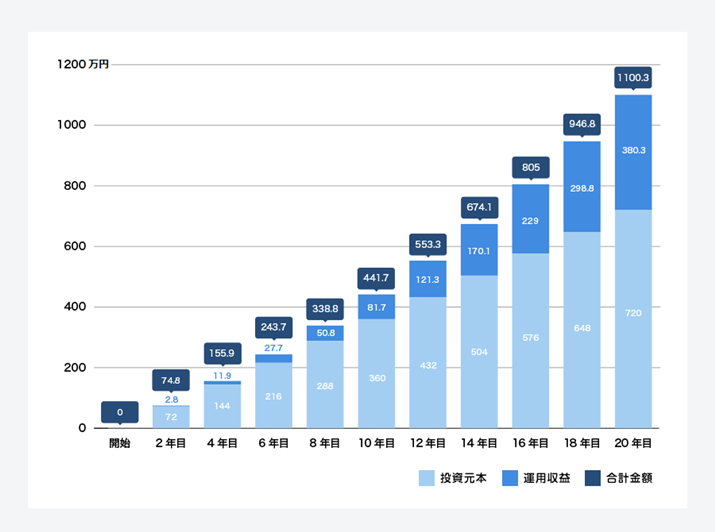Screen dimensions: 715x532
Task: Click the 805 total label bubble
Action: (x=531, y=167)
